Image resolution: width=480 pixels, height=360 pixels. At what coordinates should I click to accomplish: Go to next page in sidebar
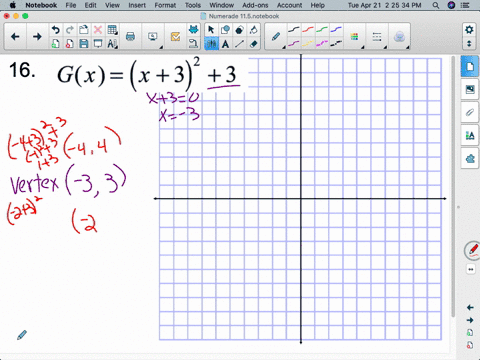click(x=470, y=320)
